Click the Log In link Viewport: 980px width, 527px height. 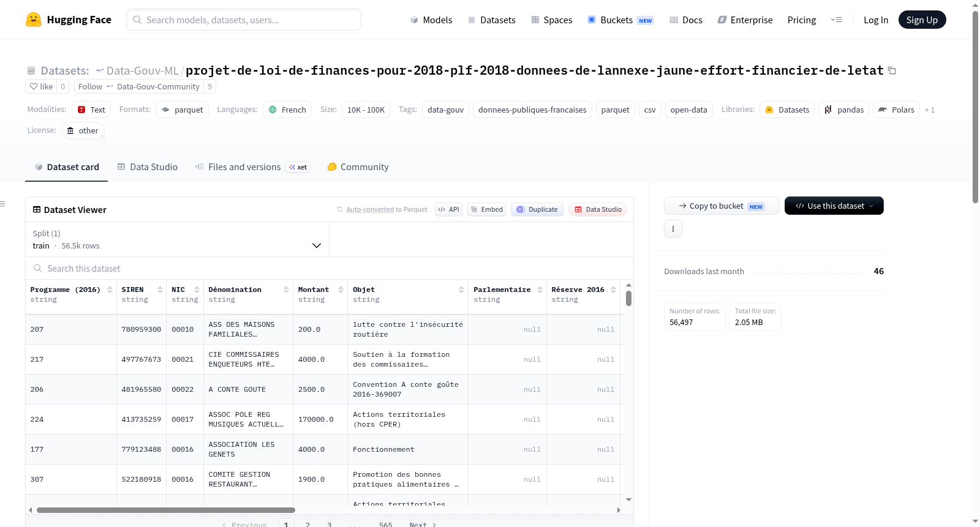pos(876,20)
